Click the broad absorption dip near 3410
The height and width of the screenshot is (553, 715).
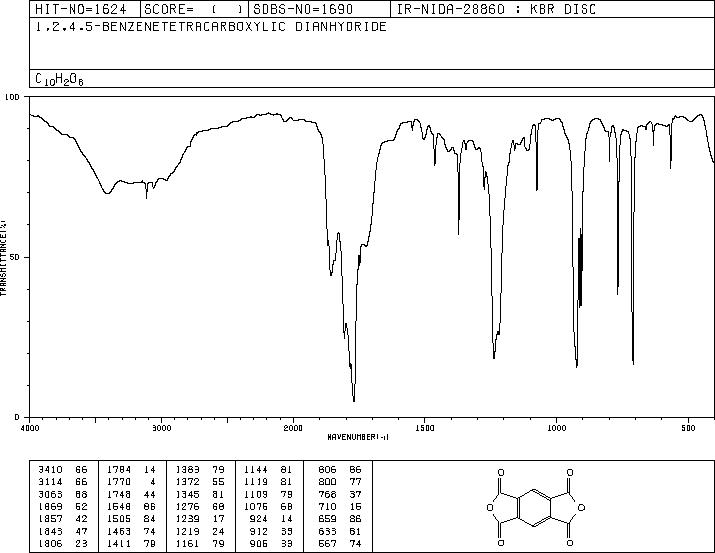(x=107, y=192)
